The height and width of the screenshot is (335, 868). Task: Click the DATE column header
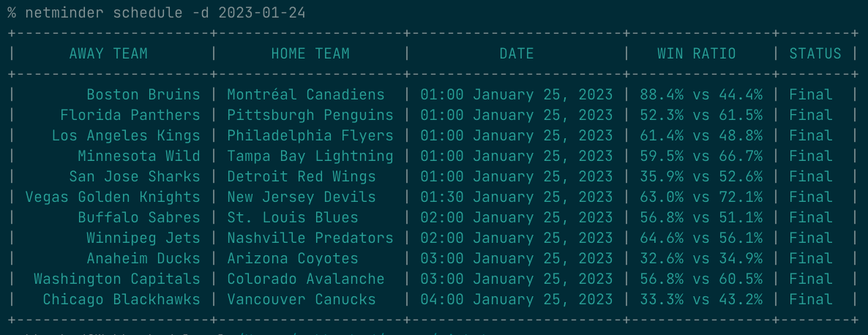(517, 53)
